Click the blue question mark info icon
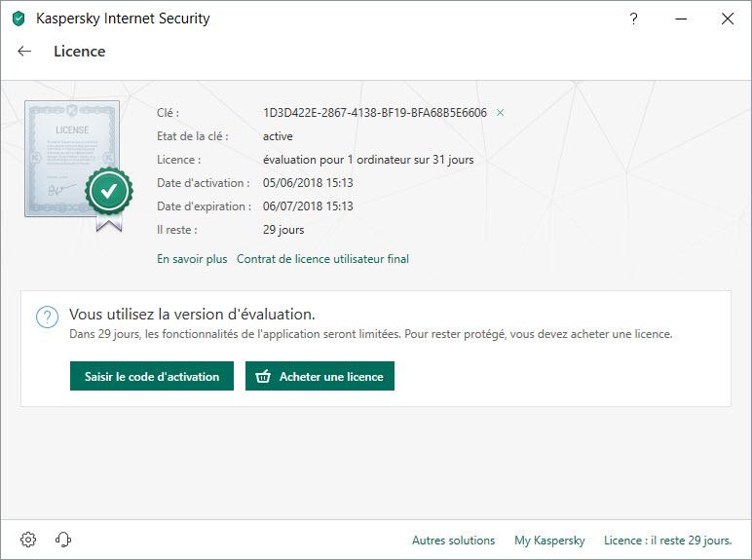The width and height of the screenshot is (752, 560). coord(48,317)
